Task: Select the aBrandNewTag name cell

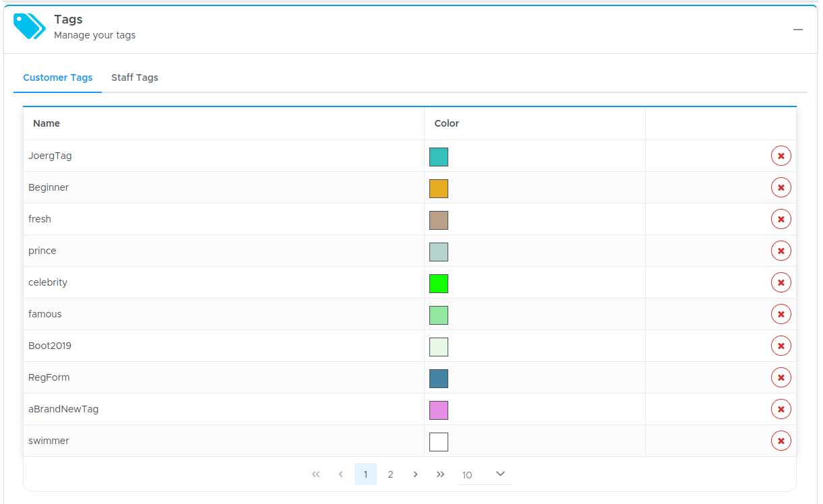Action: click(224, 409)
